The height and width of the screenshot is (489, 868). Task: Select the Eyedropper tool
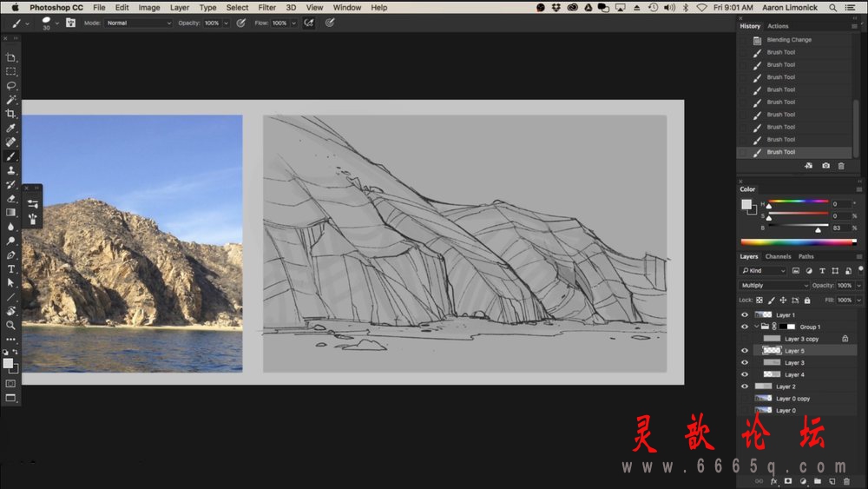(x=10, y=128)
